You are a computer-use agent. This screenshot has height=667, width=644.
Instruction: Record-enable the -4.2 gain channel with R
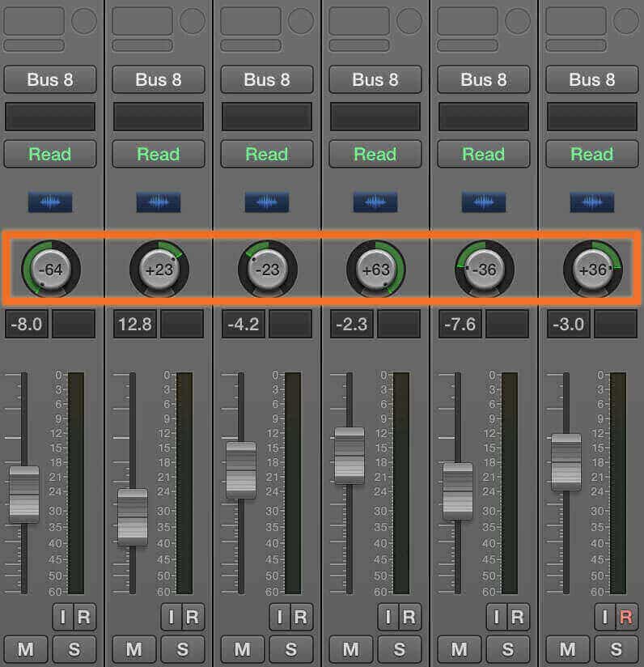(x=302, y=616)
